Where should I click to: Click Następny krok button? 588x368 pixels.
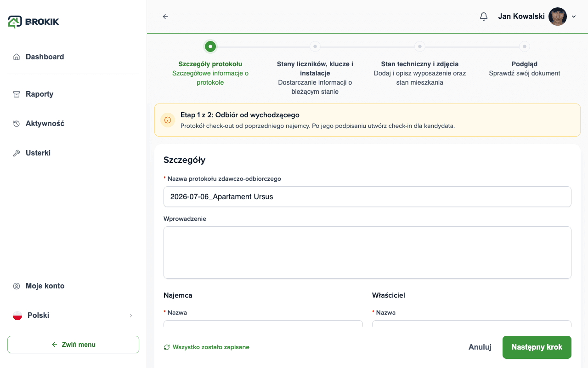pyautogui.click(x=537, y=347)
